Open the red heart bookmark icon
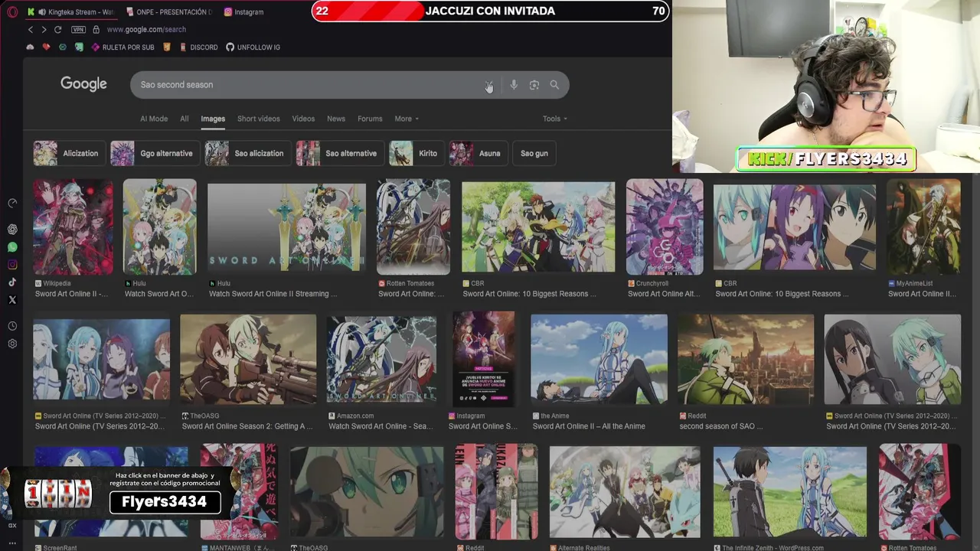 click(46, 47)
